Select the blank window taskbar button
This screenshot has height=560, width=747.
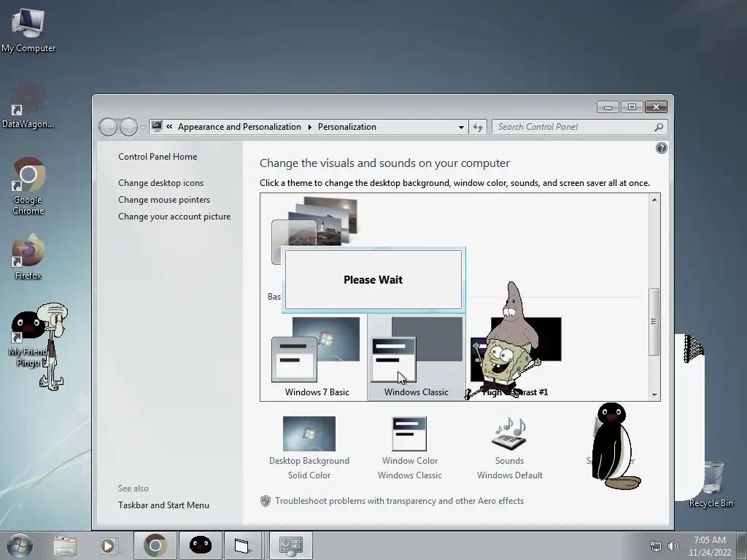[x=242, y=545]
